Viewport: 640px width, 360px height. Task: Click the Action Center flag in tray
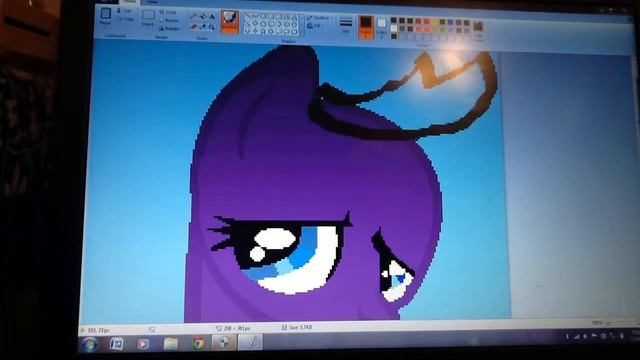tap(594, 336)
